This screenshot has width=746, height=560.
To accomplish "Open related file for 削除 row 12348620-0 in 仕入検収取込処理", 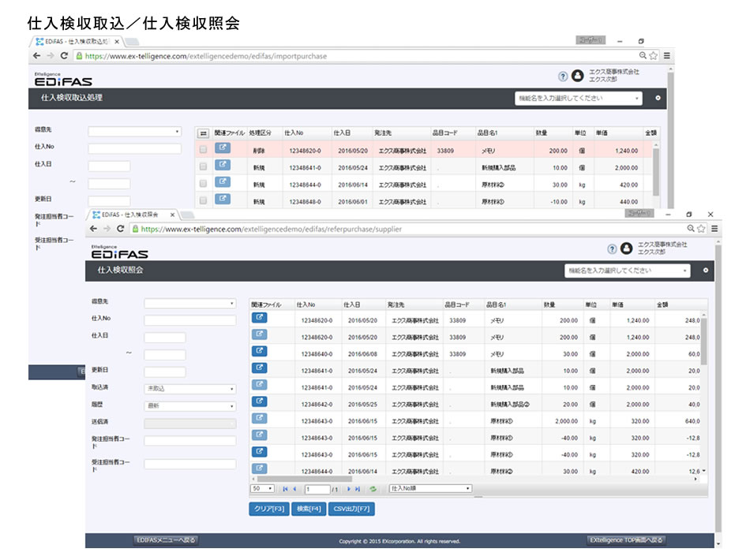I will click(x=223, y=147).
